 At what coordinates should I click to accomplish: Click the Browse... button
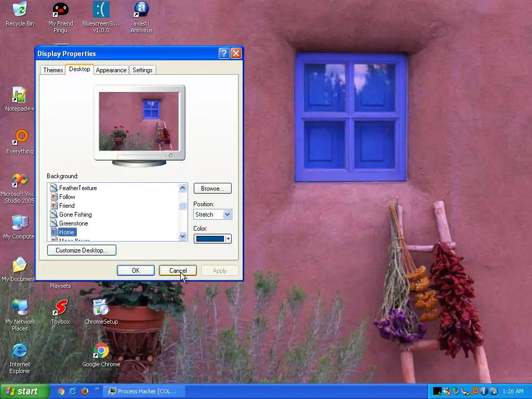pos(212,188)
